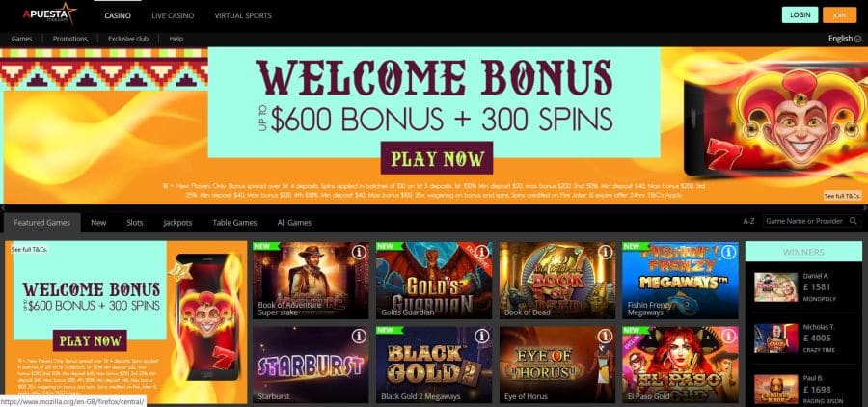This screenshot has height=407, width=868.
Task: Expand the English language dropdown
Action: [x=845, y=39]
